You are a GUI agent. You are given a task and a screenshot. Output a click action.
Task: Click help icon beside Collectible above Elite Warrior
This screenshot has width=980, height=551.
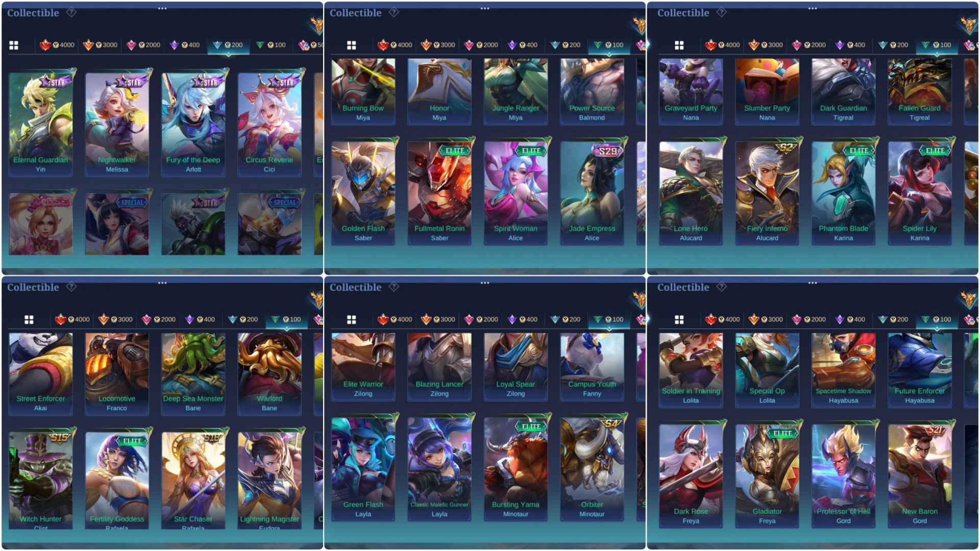[x=394, y=287]
